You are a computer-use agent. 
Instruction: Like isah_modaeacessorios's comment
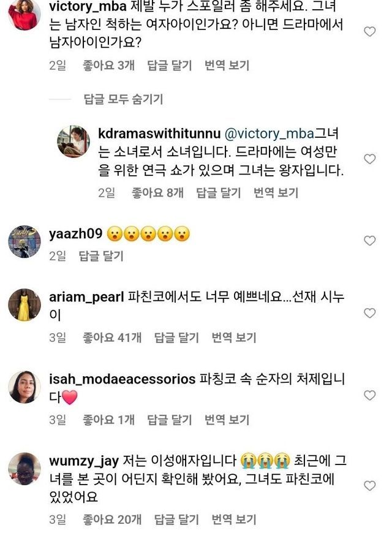[x=369, y=396]
